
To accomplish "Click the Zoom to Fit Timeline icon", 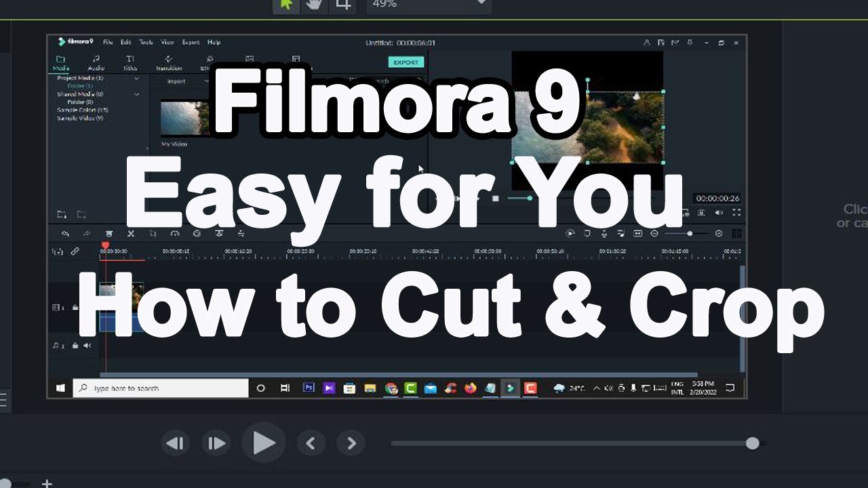I will (x=637, y=233).
